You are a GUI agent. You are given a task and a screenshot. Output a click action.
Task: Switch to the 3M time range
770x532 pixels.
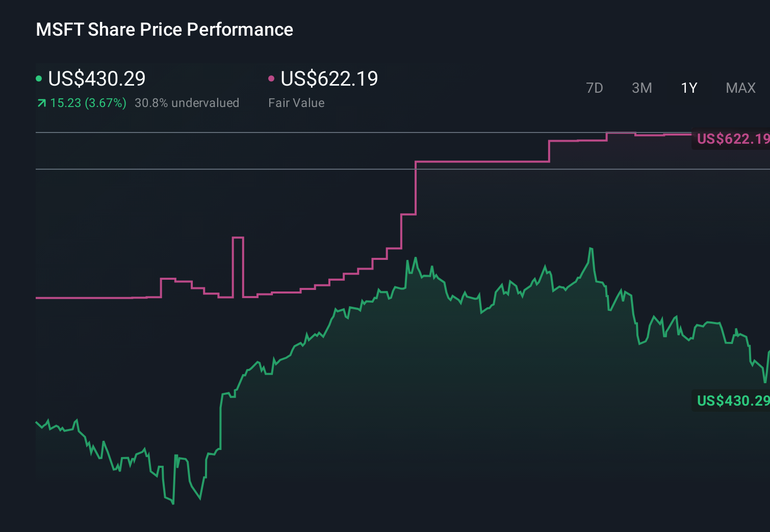(x=641, y=88)
